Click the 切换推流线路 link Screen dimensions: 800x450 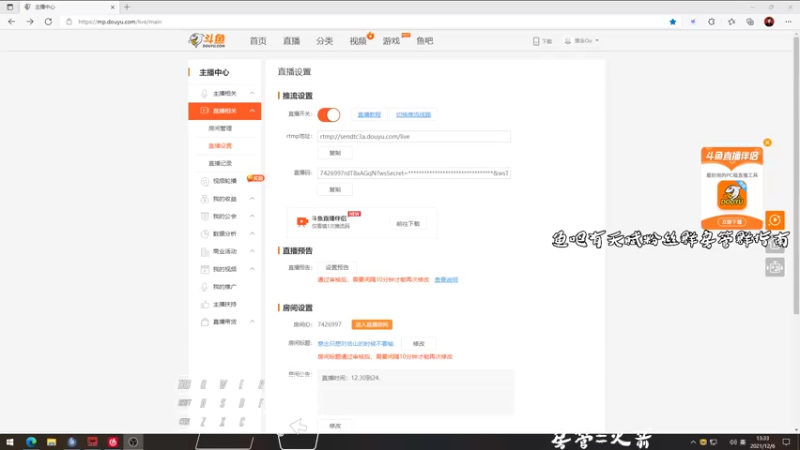tap(413, 115)
